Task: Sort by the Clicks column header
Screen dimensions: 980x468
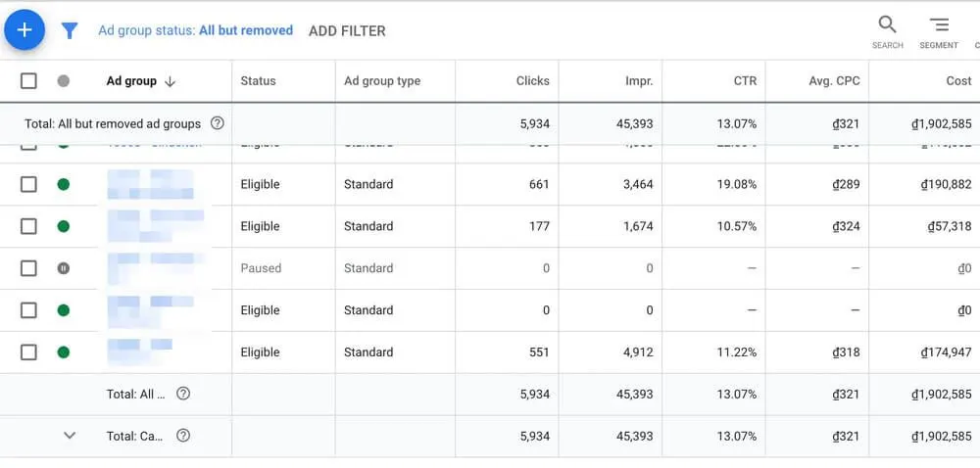Action: point(532,81)
